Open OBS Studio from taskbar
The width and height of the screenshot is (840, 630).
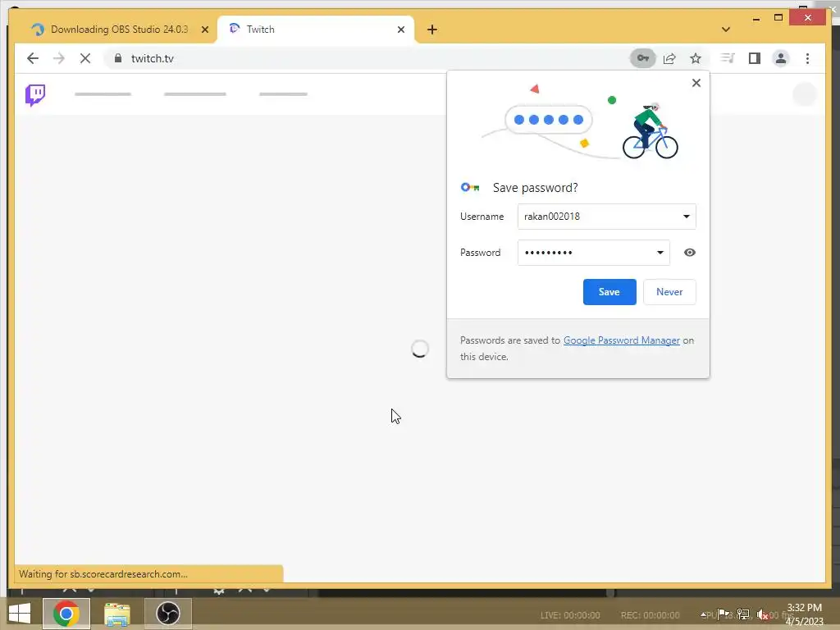tap(167, 614)
